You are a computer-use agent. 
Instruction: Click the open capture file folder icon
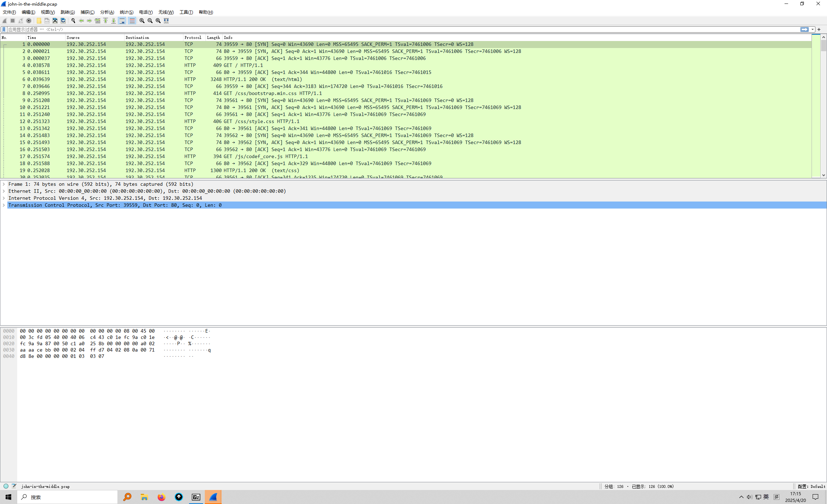coord(39,21)
